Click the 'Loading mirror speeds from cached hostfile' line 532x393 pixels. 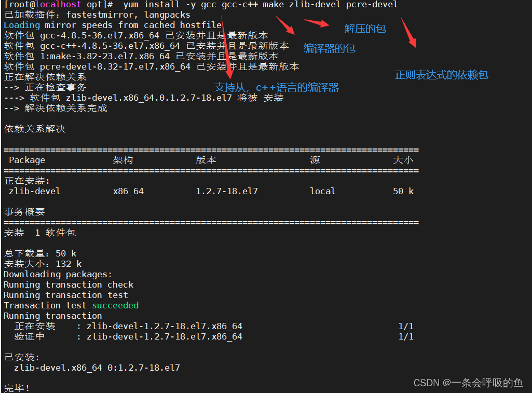tap(113, 25)
